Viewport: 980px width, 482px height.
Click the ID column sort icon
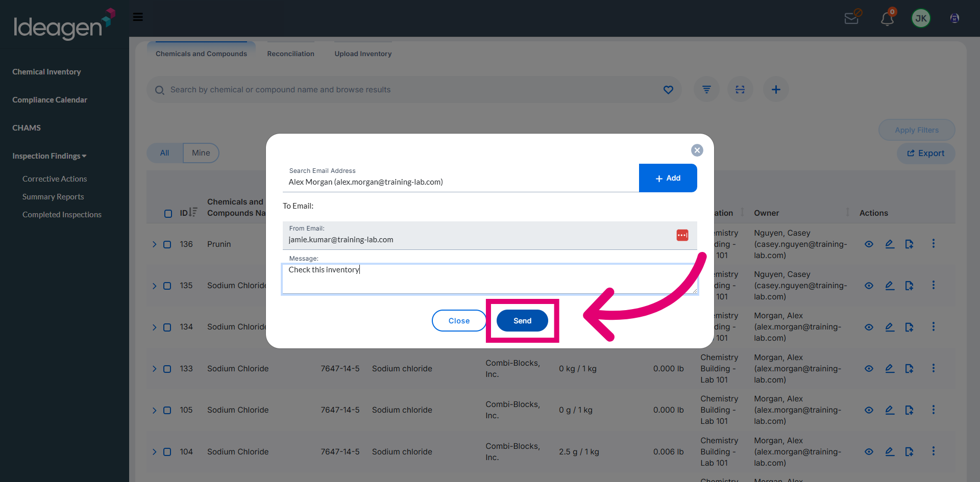[x=193, y=212]
